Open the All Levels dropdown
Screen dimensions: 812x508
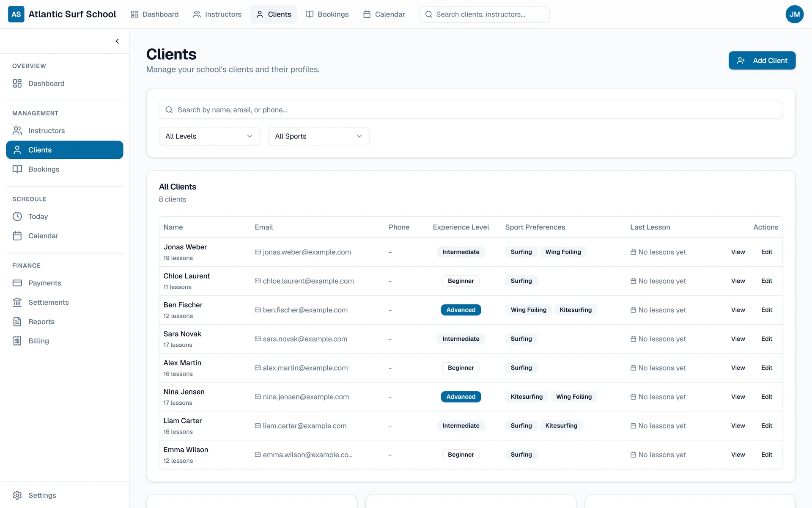pyautogui.click(x=209, y=136)
